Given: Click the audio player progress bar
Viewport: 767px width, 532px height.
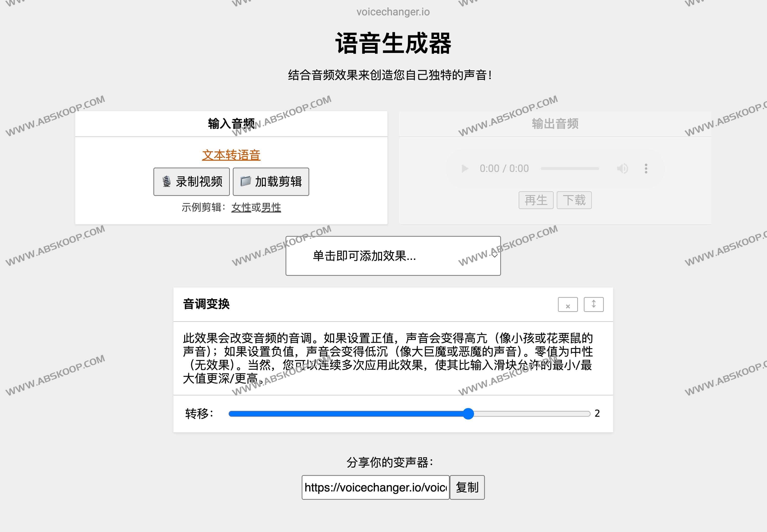Looking at the screenshot, I should 570,168.
